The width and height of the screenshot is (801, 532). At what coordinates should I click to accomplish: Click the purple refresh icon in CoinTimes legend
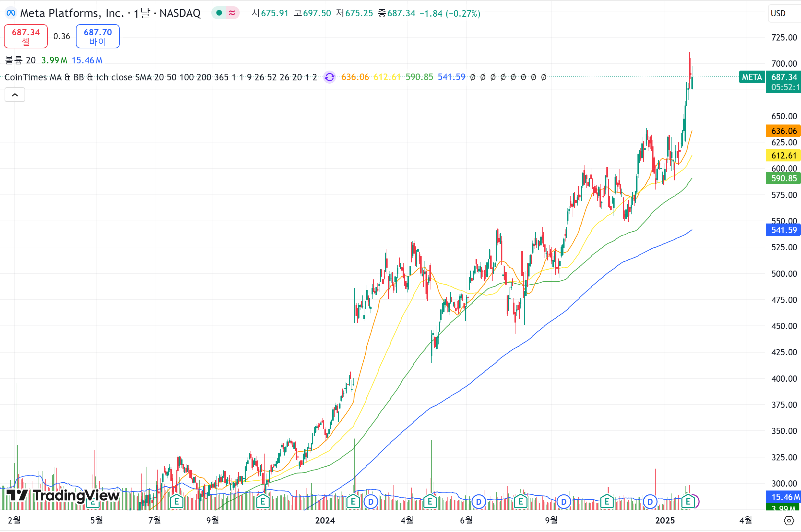(329, 77)
